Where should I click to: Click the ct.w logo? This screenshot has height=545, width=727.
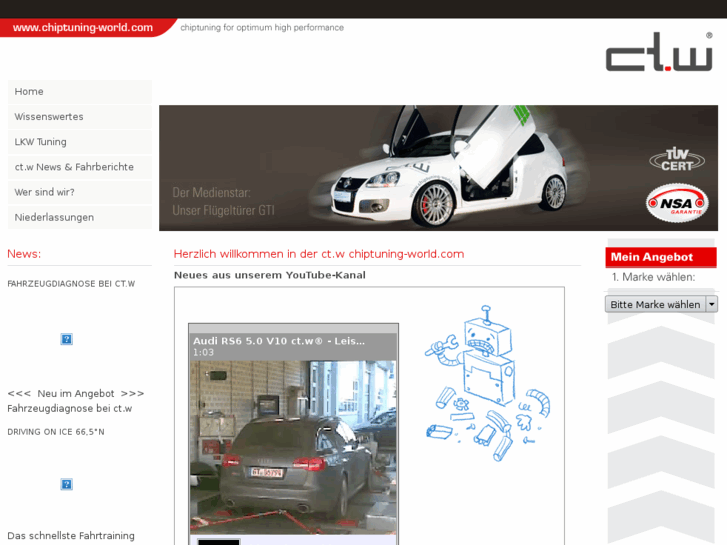(x=659, y=51)
